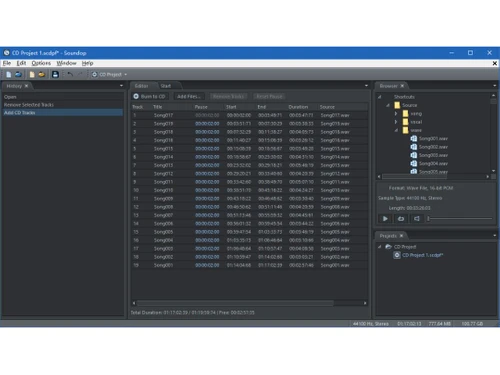The image size is (500, 375).
Task: Click the CD Project folder icon in Projects
Action: (388, 247)
